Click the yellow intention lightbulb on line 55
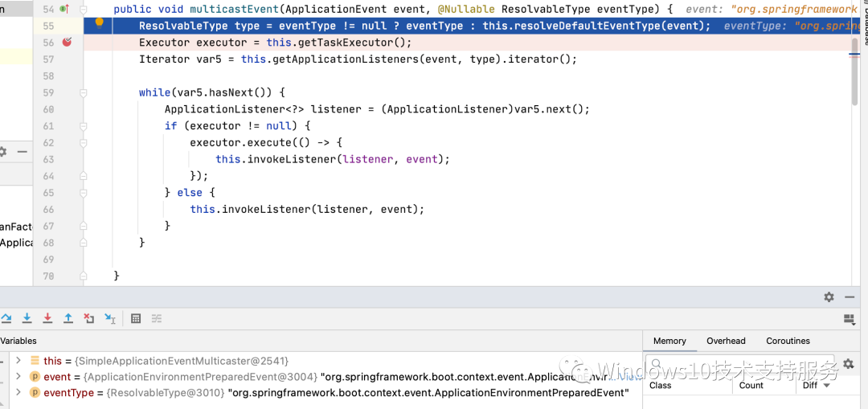 [x=100, y=22]
